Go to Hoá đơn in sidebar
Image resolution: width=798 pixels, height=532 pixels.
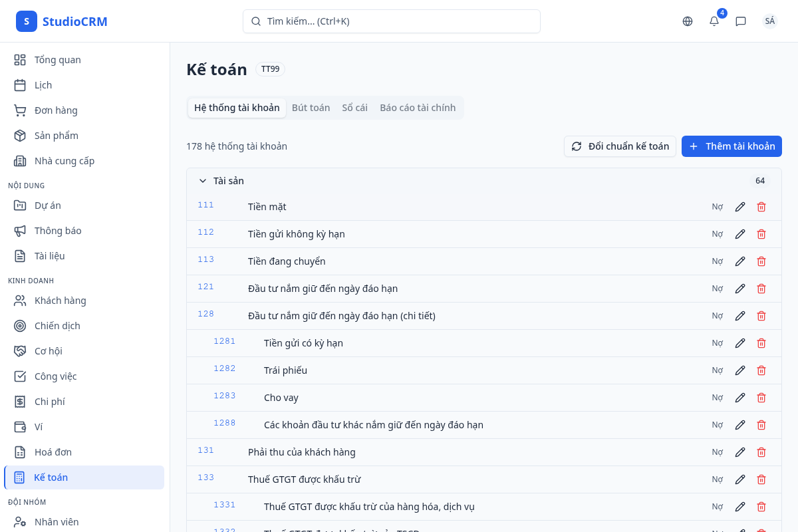53,452
